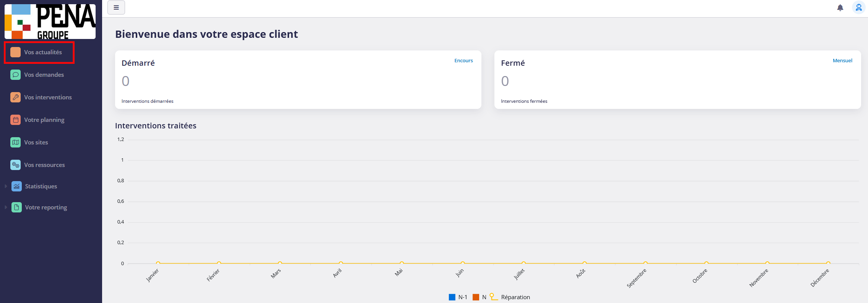Viewport: 868px width, 303px height.
Task: Click the Vos actualités orange icon
Action: pos(15,52)
